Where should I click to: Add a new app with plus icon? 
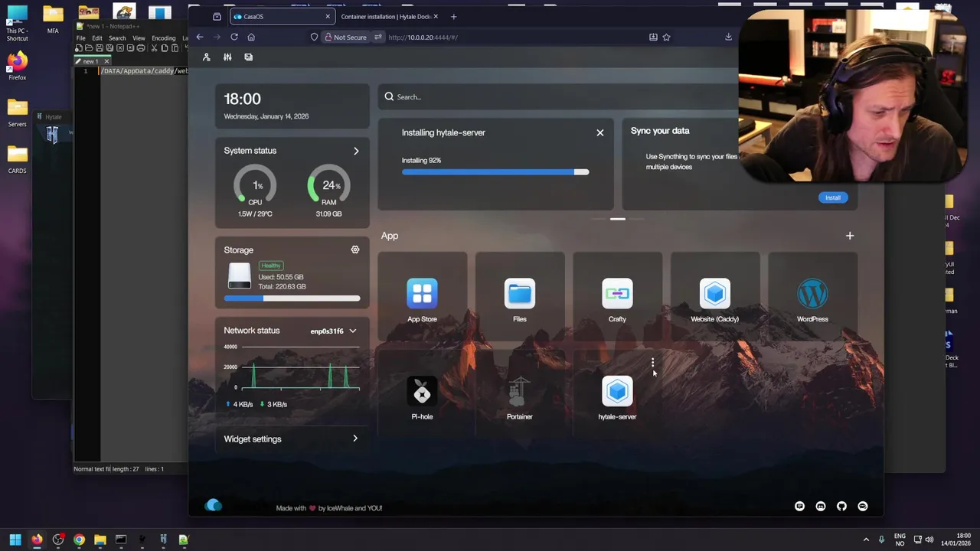(x=850, y=236)
